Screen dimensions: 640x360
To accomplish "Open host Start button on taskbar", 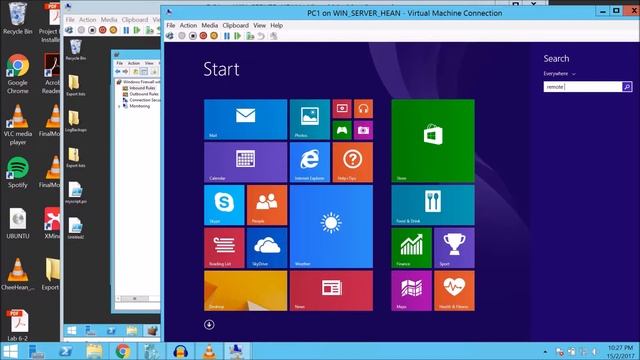I will (10, 351).
